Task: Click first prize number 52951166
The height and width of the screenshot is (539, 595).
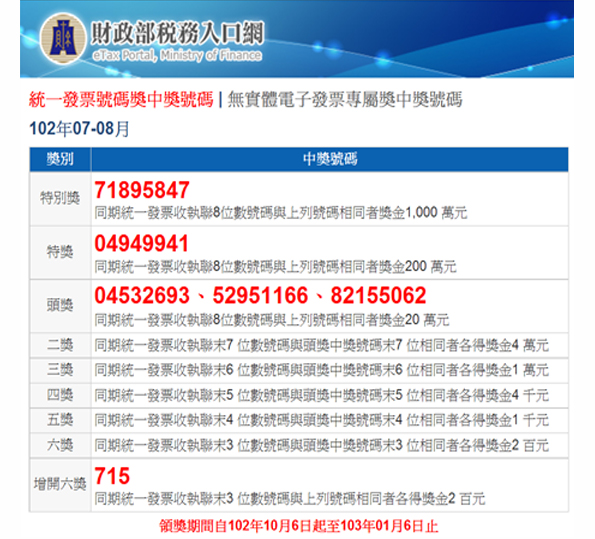Action: [x=260, y=295]
